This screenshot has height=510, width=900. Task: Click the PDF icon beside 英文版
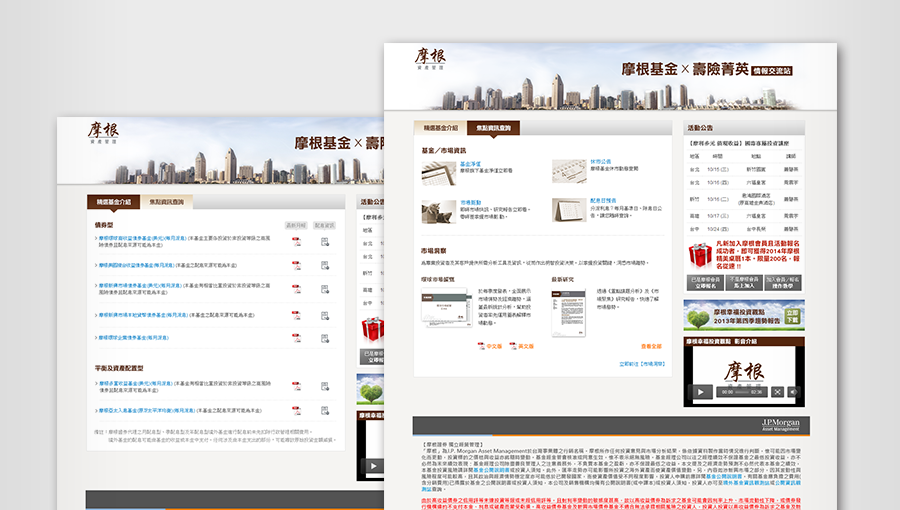513,346
